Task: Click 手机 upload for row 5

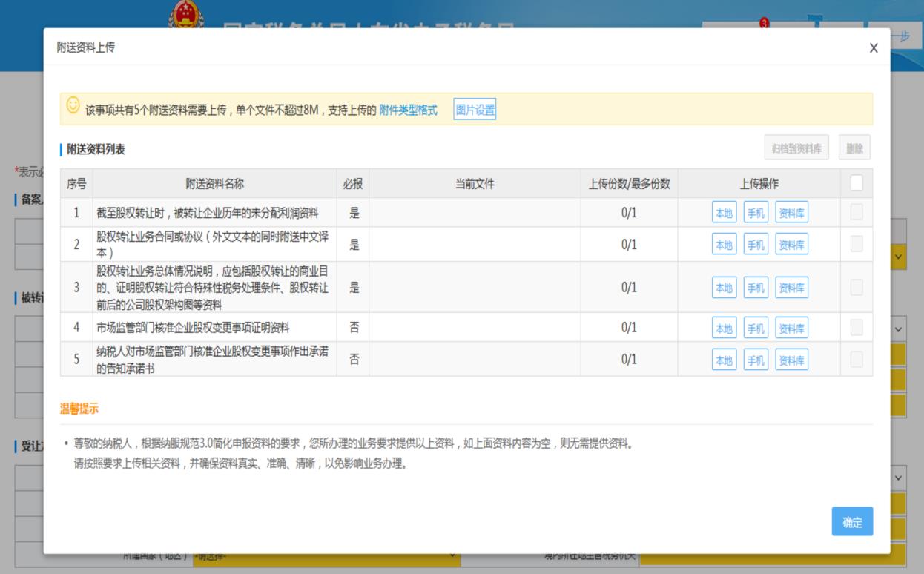Action: (756, 360)
